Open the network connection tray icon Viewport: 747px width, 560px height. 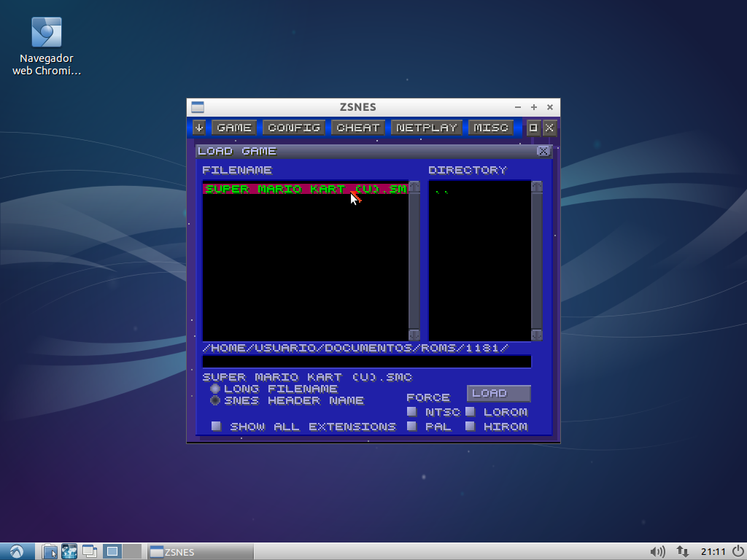pyautogui.click(x=683, y=552)
